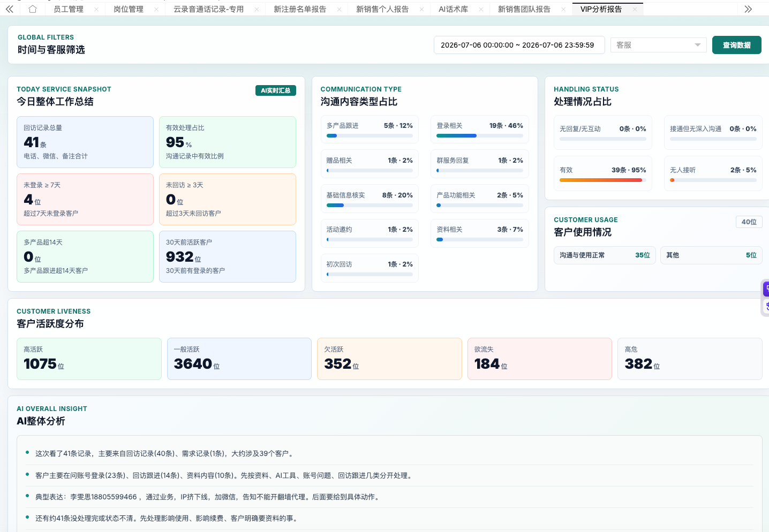Viewport: 769px width, 532px height.
Task: Close the 新销售个人报告 tab
Action: (x=422, y=9)
